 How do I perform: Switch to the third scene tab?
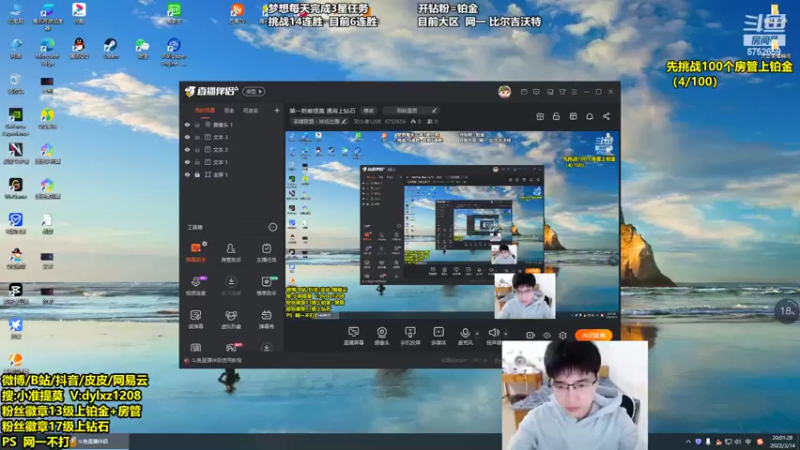(251, 110)
